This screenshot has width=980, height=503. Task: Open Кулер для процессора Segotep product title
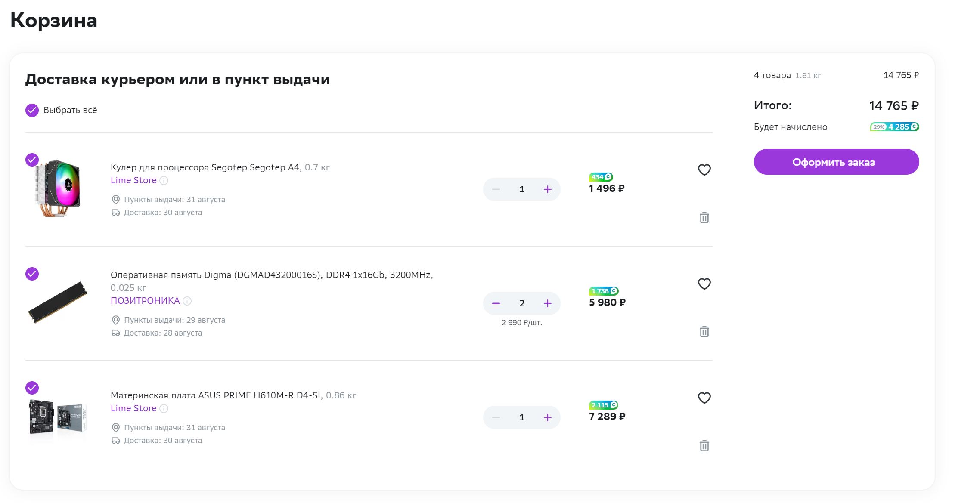(205, 167)
